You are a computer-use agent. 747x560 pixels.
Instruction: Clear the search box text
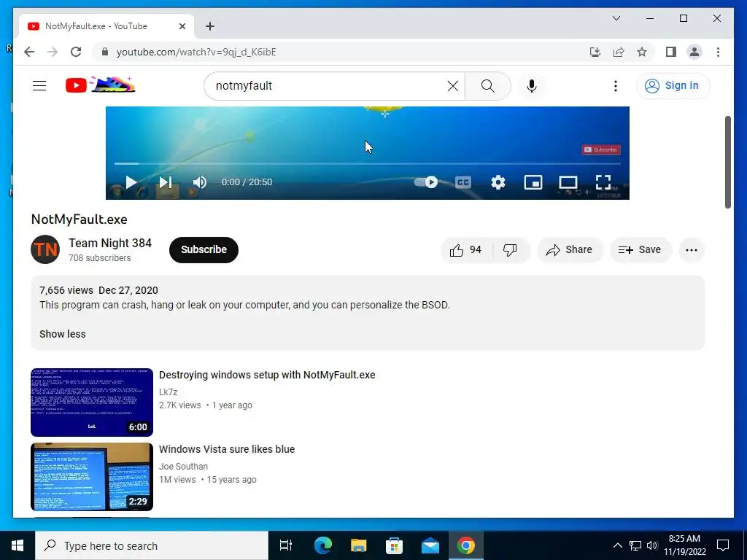[x=452, y=86]
